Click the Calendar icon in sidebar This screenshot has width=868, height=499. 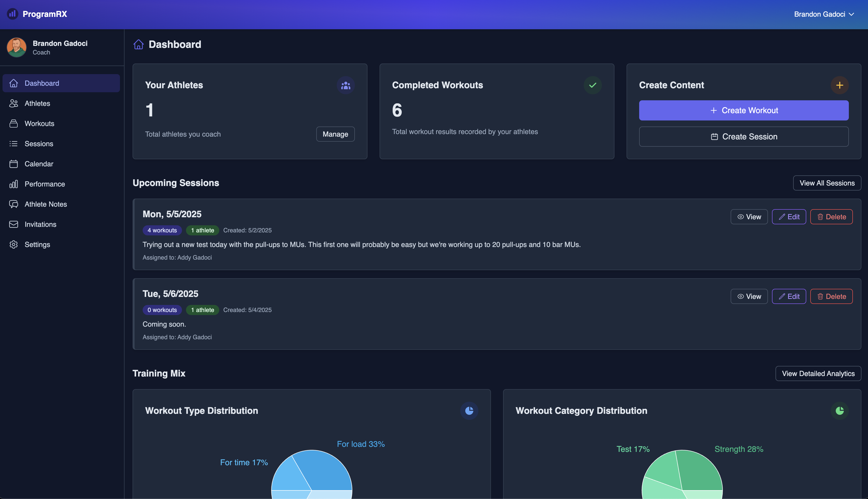(14, 164)
